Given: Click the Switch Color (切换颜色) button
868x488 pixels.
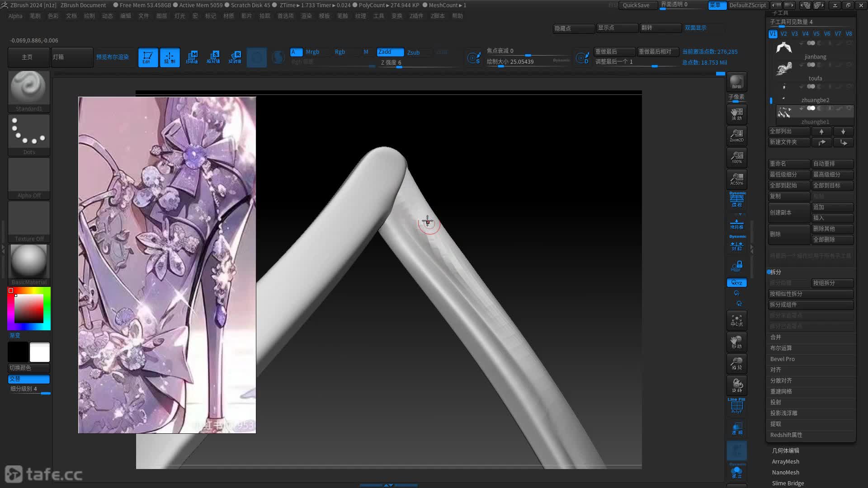Looking at the screenshot, I should pos(29,368).
